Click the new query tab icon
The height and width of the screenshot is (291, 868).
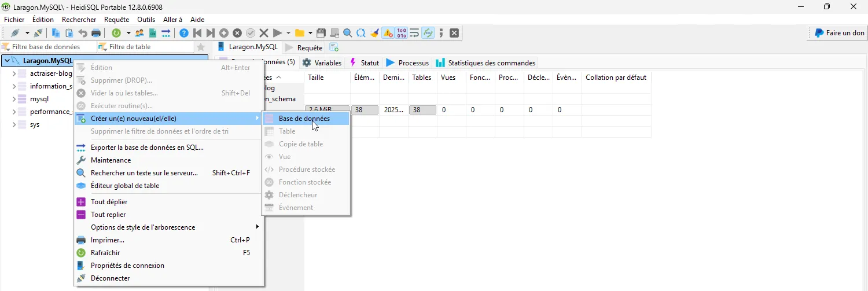[x=334, y=47]
